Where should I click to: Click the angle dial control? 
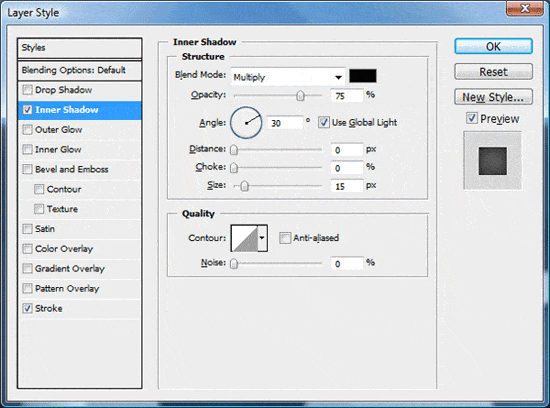point(246,123)
